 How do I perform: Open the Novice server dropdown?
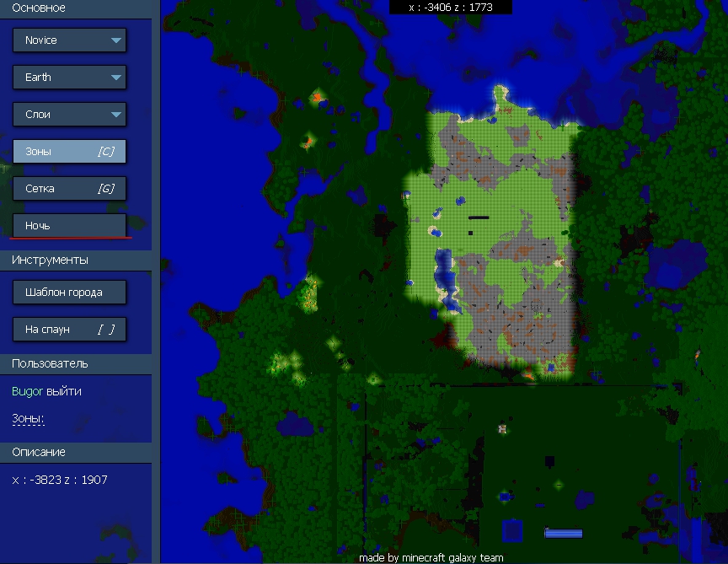tap(69, 40)
